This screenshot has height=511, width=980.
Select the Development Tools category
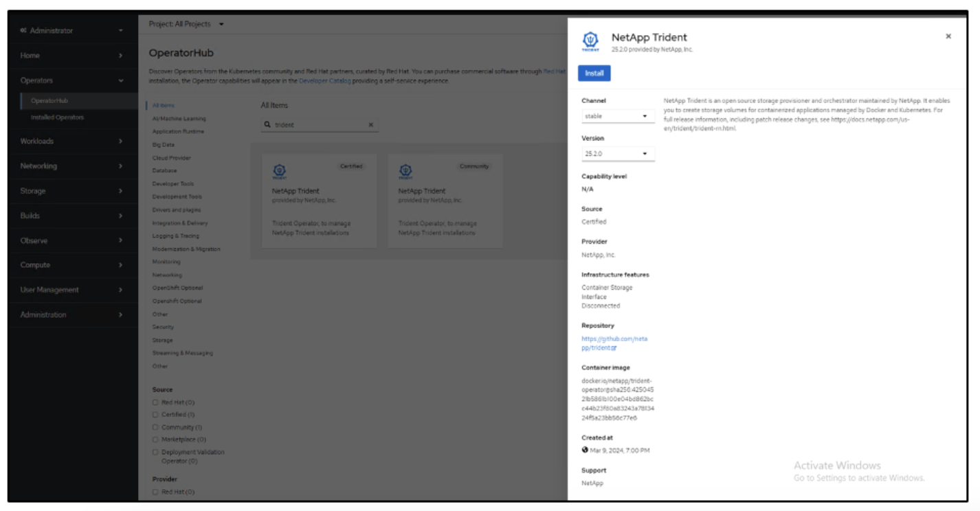177,197
